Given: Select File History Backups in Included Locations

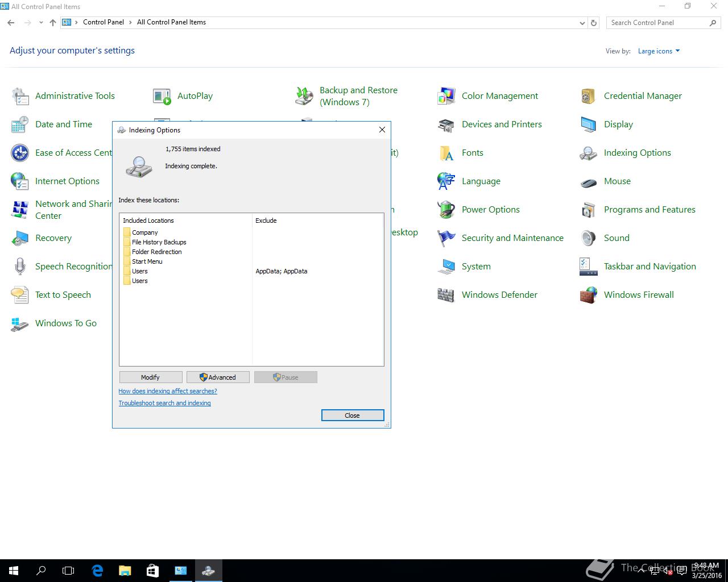Looking at the screenshot, I should pyautogui.click(x=159, y=242).
